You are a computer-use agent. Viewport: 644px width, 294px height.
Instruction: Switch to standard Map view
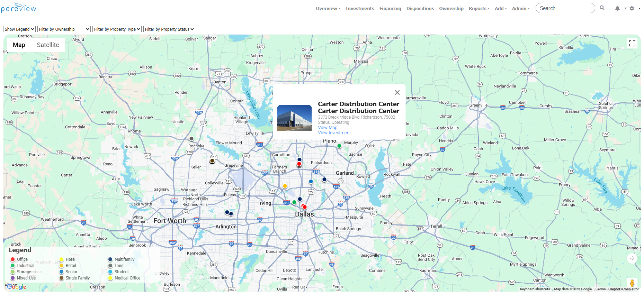point(19,45)
